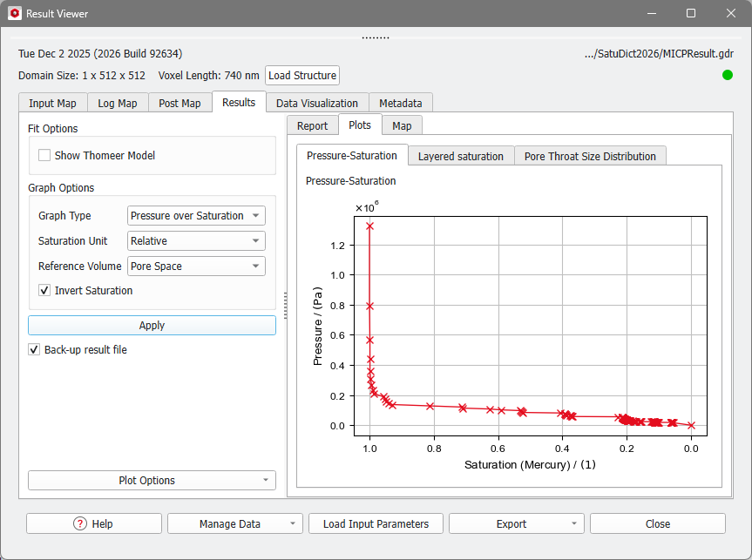Image resolution: width=752 pixels, height=560 pixels.
Task: Open the Graph Type dropdown
Action: click(195, 215)
